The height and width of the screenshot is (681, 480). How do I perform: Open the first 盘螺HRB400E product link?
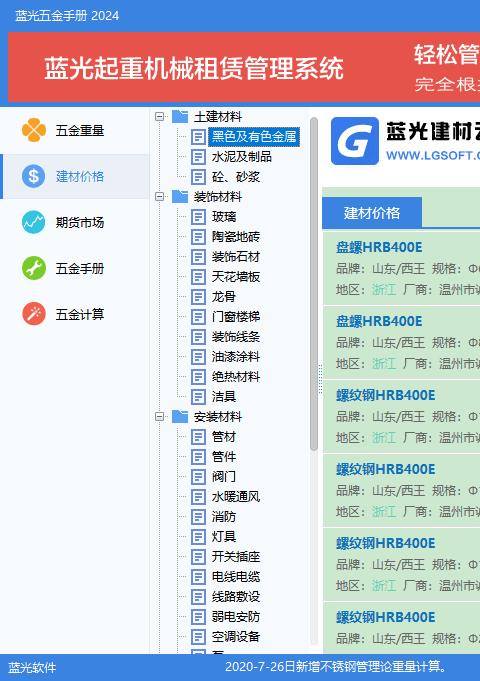379,247
